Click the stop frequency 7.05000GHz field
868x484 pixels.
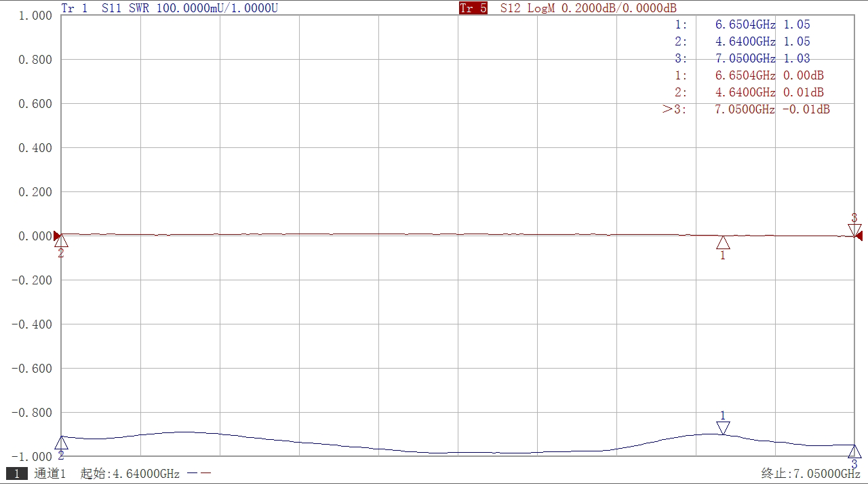click(x=810, y=474)
